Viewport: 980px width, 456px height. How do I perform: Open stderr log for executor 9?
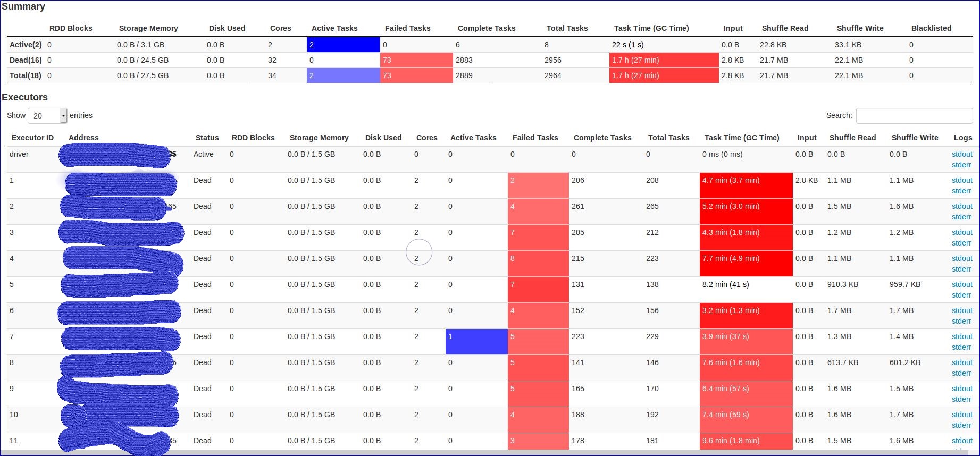961,399
